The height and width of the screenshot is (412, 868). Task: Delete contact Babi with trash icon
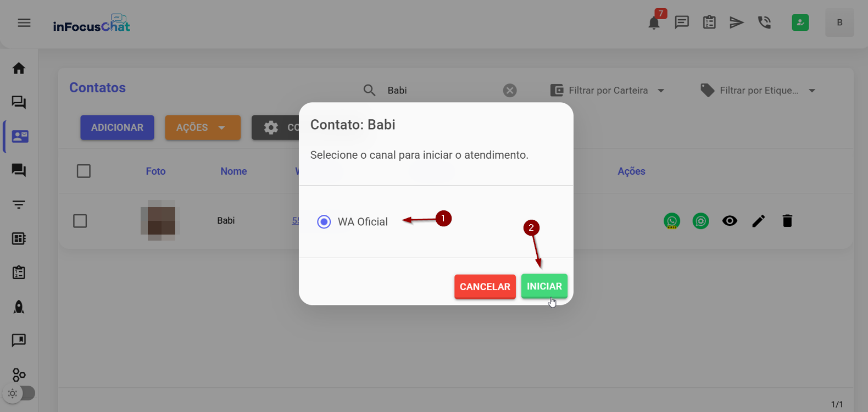click(x=787, y=221)
